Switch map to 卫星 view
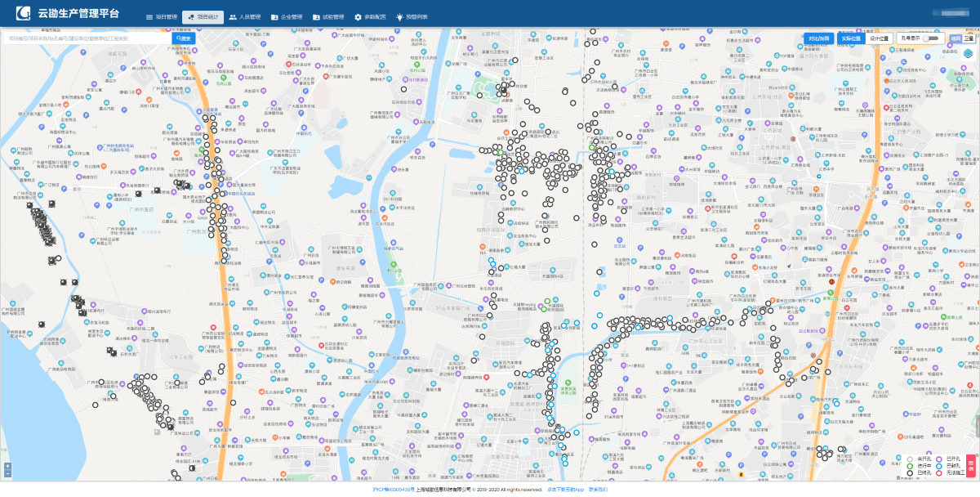 969,38
